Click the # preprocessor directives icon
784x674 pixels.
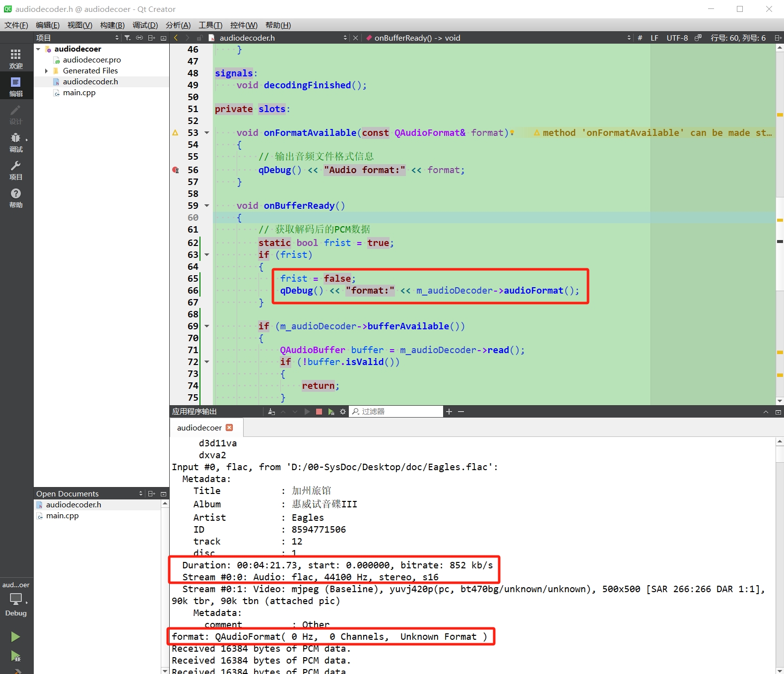pos(640,38)
